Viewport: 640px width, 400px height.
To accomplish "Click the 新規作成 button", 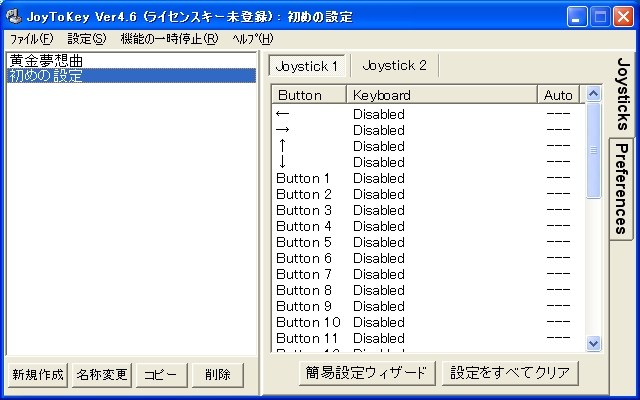I will tap(38, 375).
